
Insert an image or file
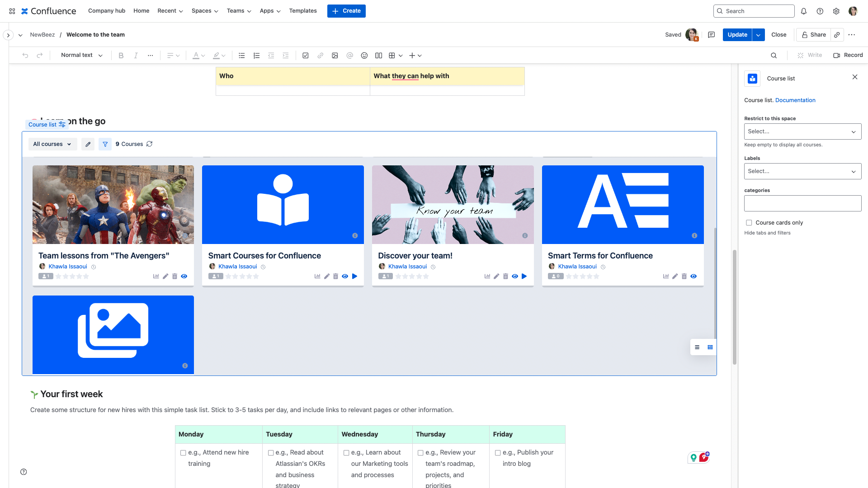335,56
